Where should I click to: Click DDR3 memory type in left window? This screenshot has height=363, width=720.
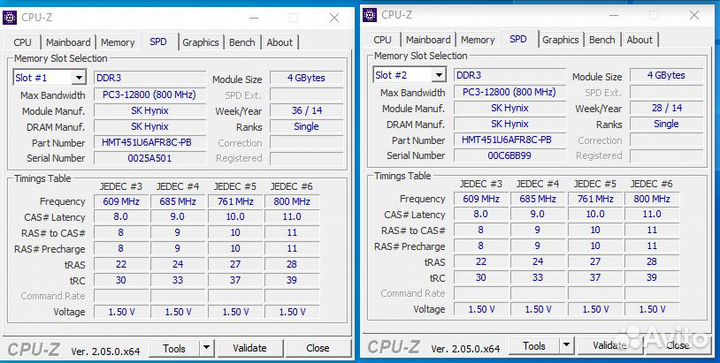150,78
